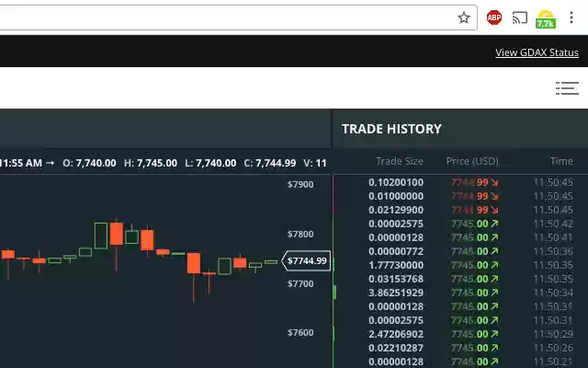Click the $7600 axis label
The width and height of the screenshot is (588, 368).
pos(300,333)
